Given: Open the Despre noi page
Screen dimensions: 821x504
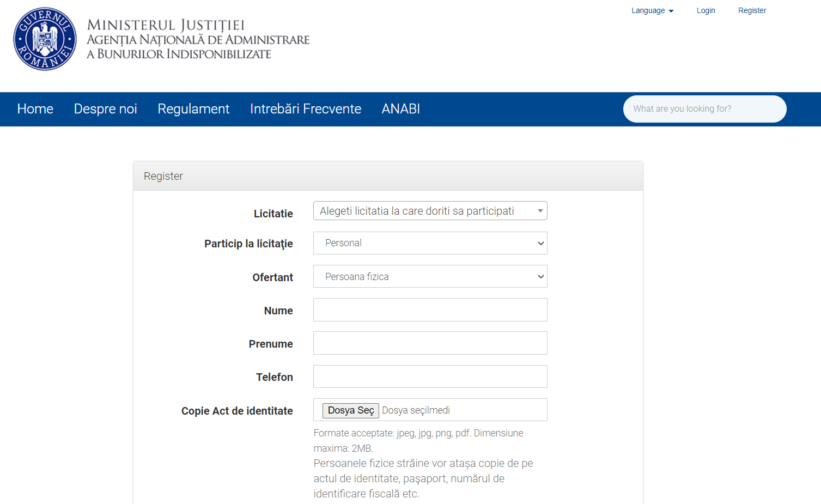Looking at the screenshot, I should click(105, 109).
